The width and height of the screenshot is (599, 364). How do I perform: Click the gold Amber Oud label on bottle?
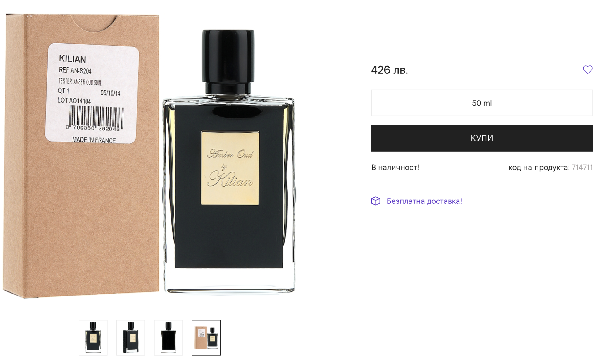[x=230, y=168]
